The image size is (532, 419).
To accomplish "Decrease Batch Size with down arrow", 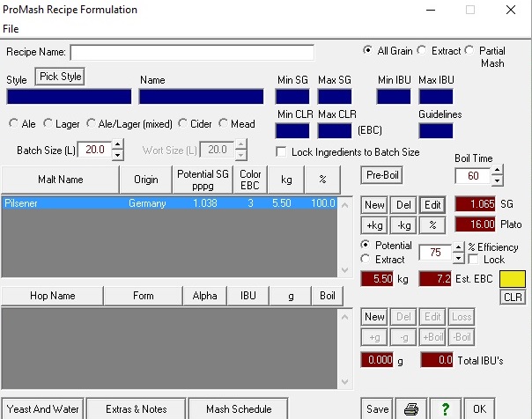I will (x=117, y=155).
